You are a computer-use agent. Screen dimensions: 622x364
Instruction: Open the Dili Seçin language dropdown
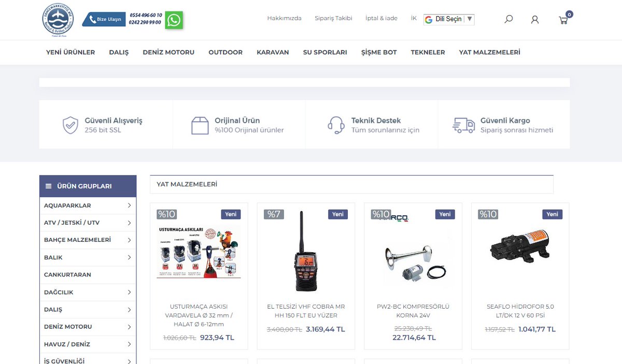449,19
